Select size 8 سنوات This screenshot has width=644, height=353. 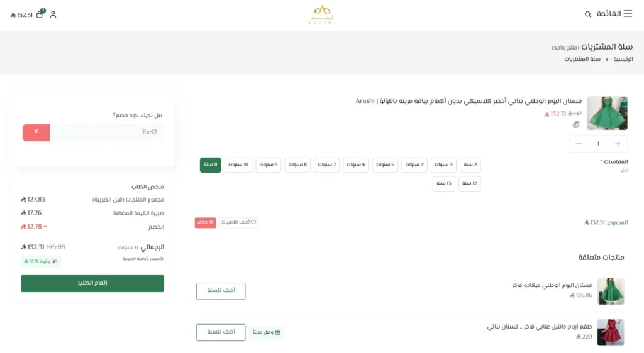(297, 165)
